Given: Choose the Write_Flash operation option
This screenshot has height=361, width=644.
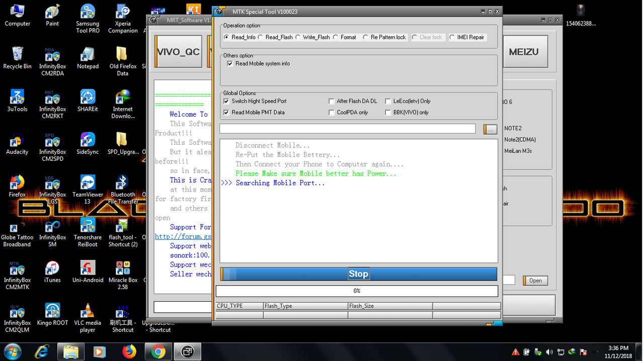Looking at the screenshot, I should [312, 37].
